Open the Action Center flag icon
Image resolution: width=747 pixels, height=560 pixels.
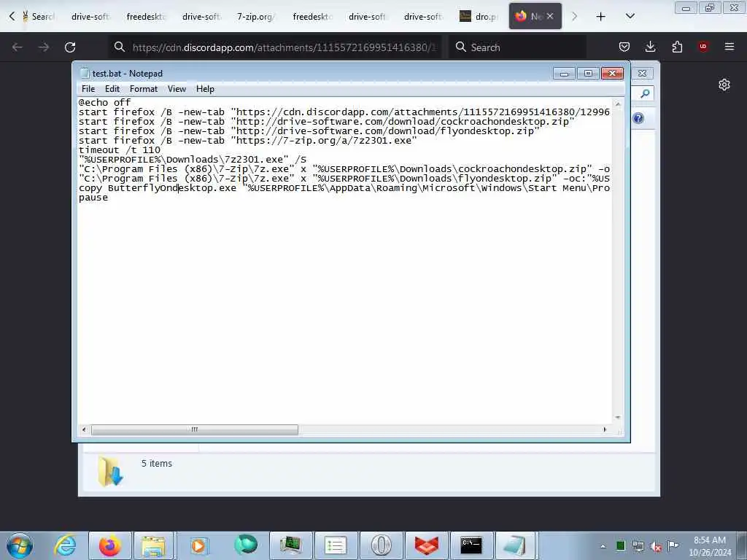(x=673, y=545)
